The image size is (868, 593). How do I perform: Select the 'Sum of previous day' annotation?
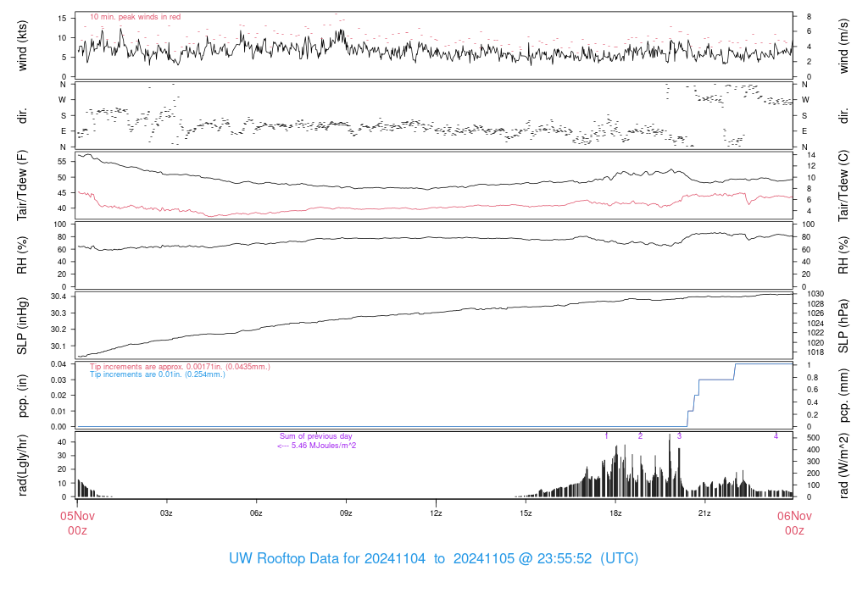(315, 436)
